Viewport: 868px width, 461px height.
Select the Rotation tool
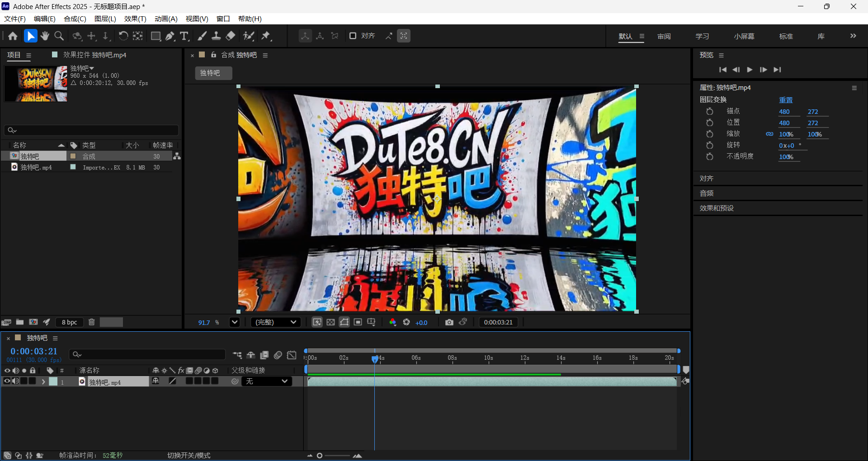123,36
